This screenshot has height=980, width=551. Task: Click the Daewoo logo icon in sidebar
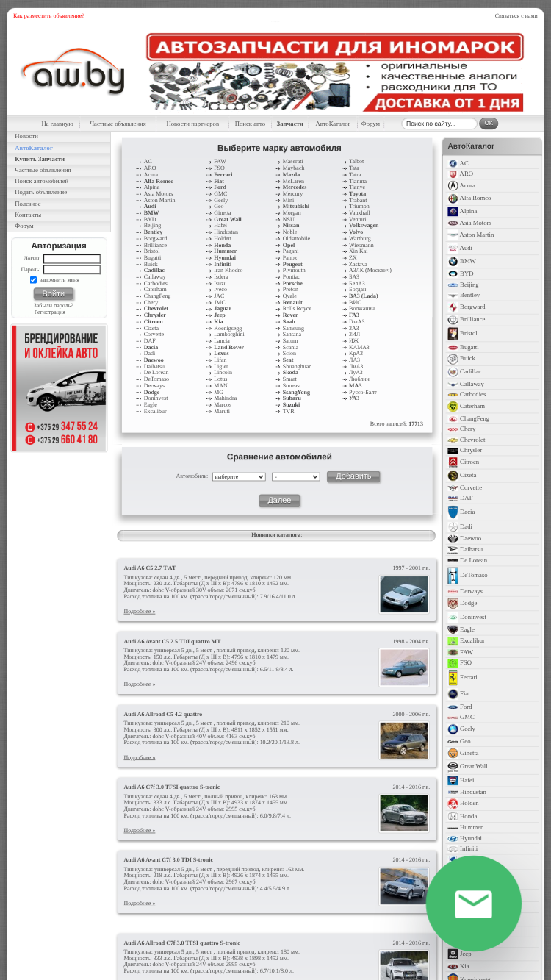click(x=453, y=539)
